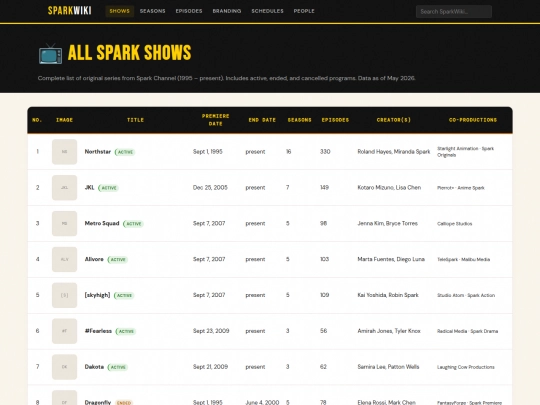Click creators 'Amirah Jones, Tyler Knox'
Viewport: 540px width, 405px height.
389,331
